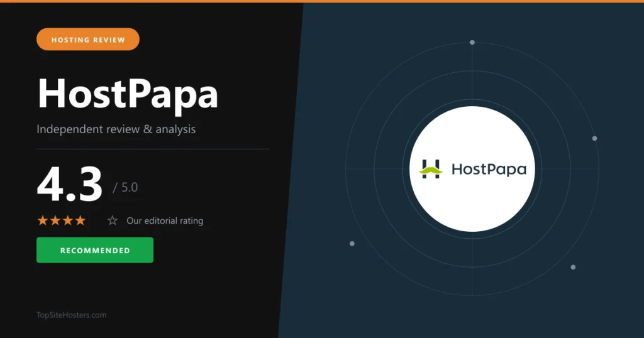
Task: Click the HostPapa wordmark inside white circle
Action: (x=489, y=170)
